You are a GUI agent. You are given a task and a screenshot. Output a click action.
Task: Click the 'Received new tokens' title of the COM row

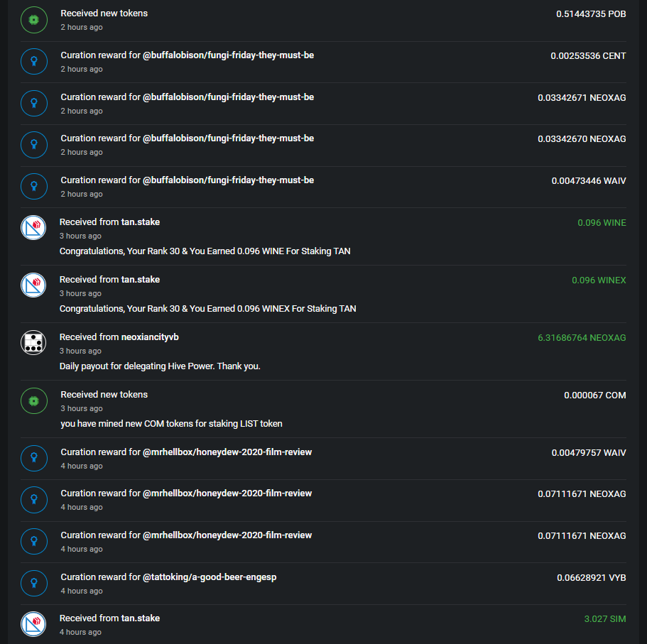[104, 394]
